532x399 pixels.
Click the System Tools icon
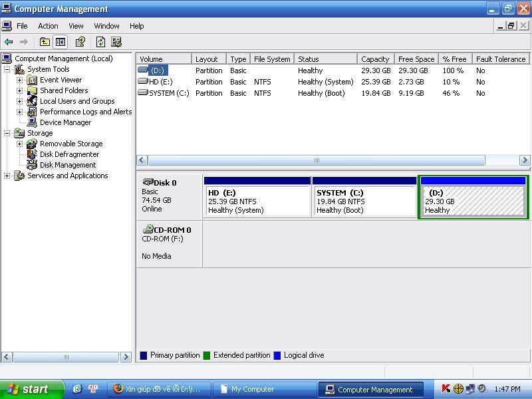click(19, 69)
